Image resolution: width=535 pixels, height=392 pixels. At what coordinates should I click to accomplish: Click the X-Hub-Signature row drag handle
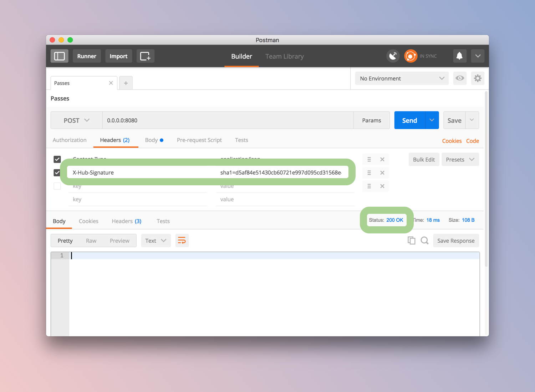pos(369,172)
